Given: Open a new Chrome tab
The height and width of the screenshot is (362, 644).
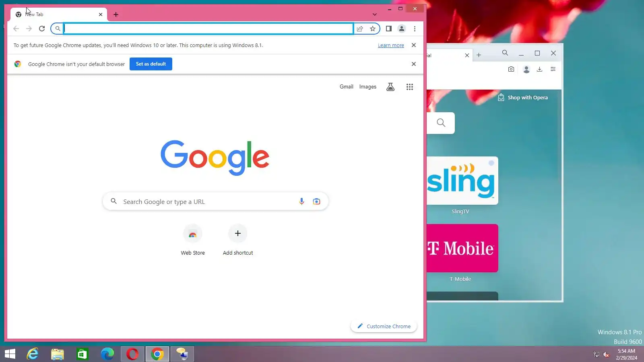Looking at the screenshot, I should [x=116, y=14].
